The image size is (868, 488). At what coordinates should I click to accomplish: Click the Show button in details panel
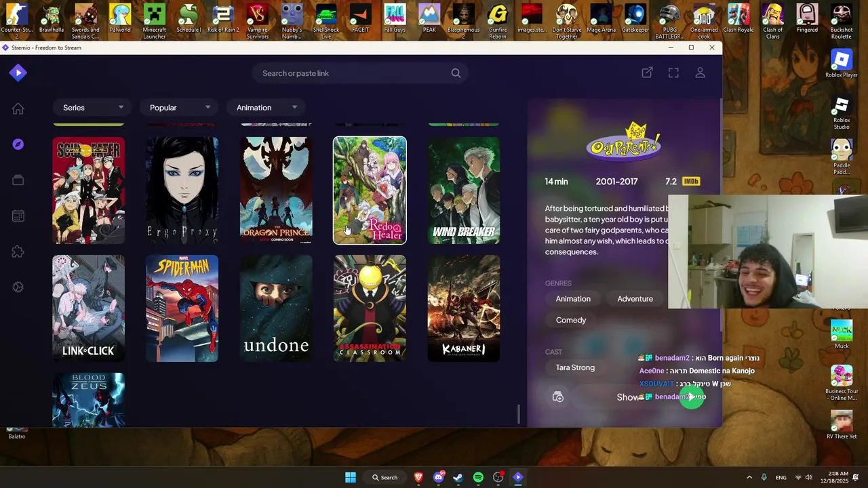point(627,397)
